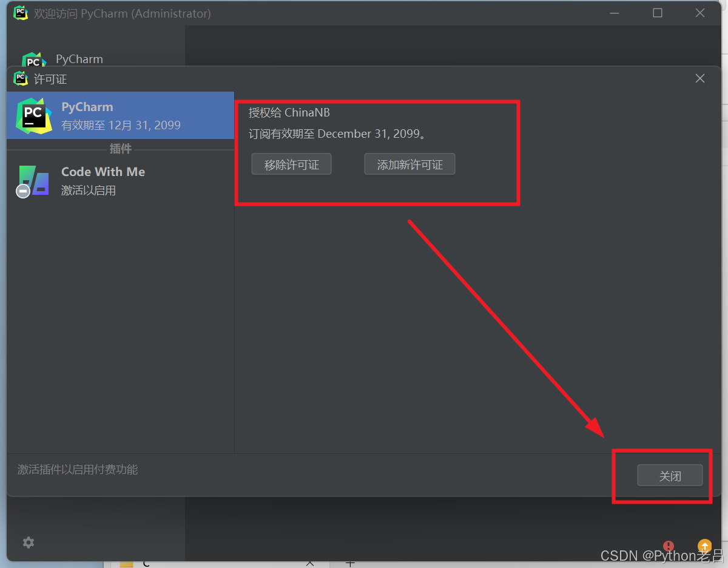Click the PyCharm icon in the welcome title bar
The height and width of the screenshot is (568, 728).
21,13
